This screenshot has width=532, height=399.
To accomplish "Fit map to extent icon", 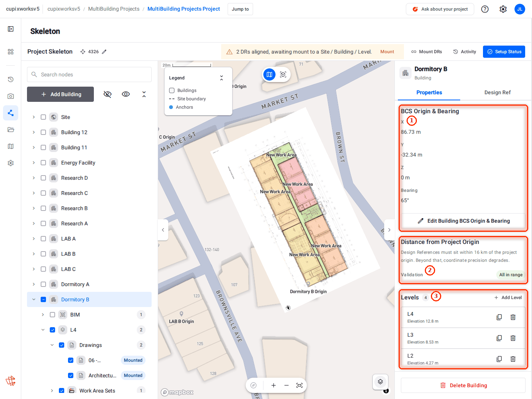I will coord(299,385).
